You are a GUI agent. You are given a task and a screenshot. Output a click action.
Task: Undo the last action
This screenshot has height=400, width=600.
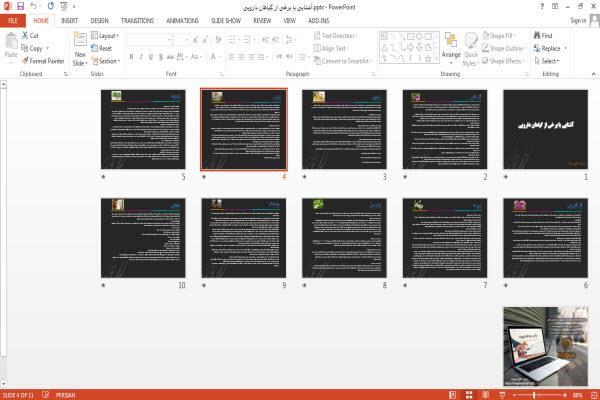pyautogui.click(x=34, y=6)
